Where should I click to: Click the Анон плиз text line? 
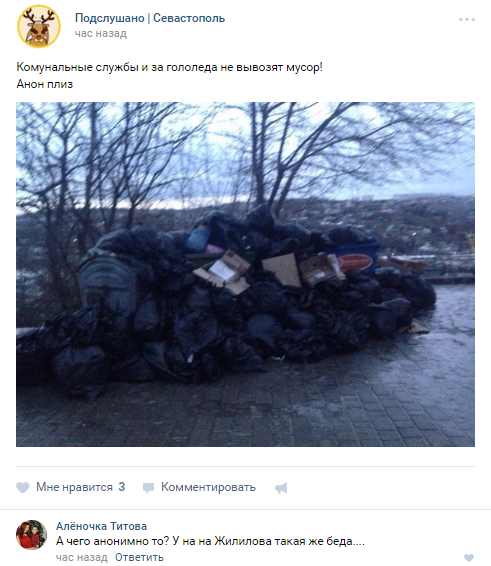(x=45, y=84)
